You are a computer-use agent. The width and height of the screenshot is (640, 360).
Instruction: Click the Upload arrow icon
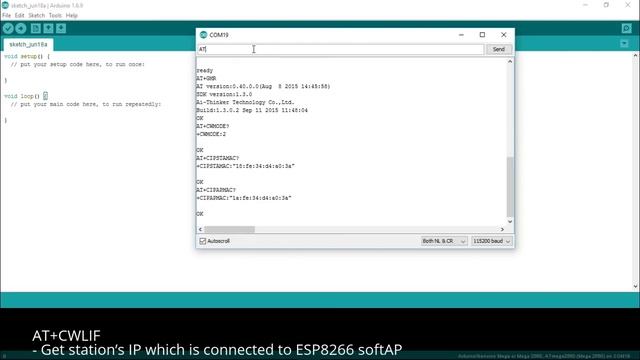(21, 28)
